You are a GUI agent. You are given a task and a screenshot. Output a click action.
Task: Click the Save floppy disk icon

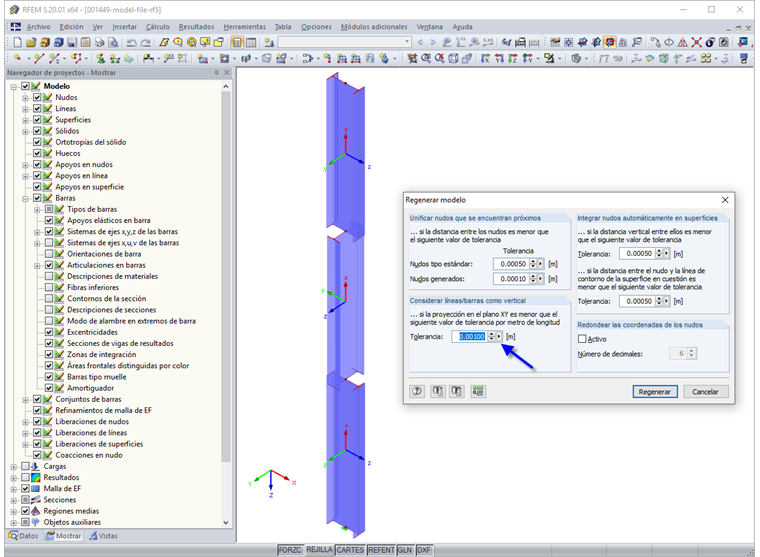click(x=72, y=42)
